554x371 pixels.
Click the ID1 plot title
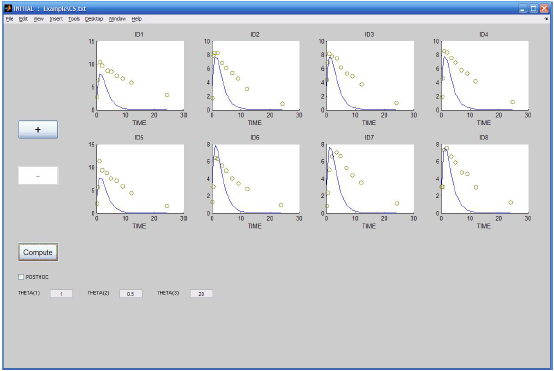coord(139,34)
